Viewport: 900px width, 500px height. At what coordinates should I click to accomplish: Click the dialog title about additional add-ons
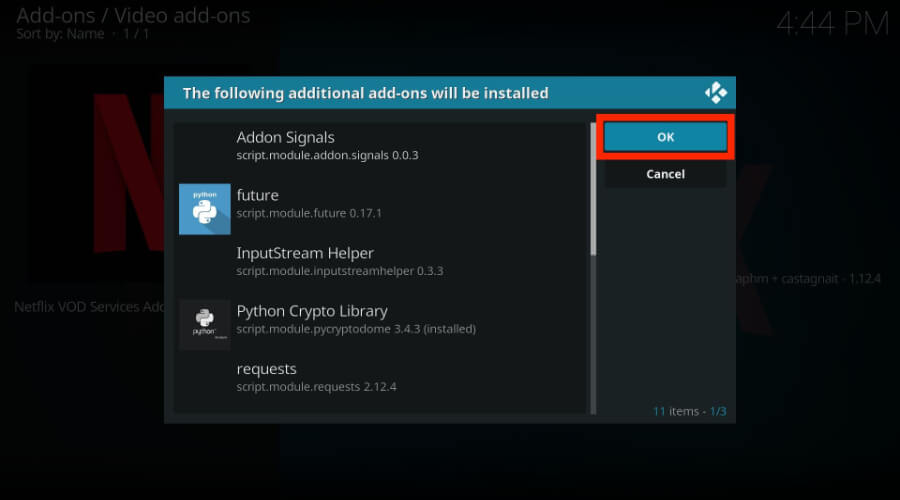(x=366, y=93)
